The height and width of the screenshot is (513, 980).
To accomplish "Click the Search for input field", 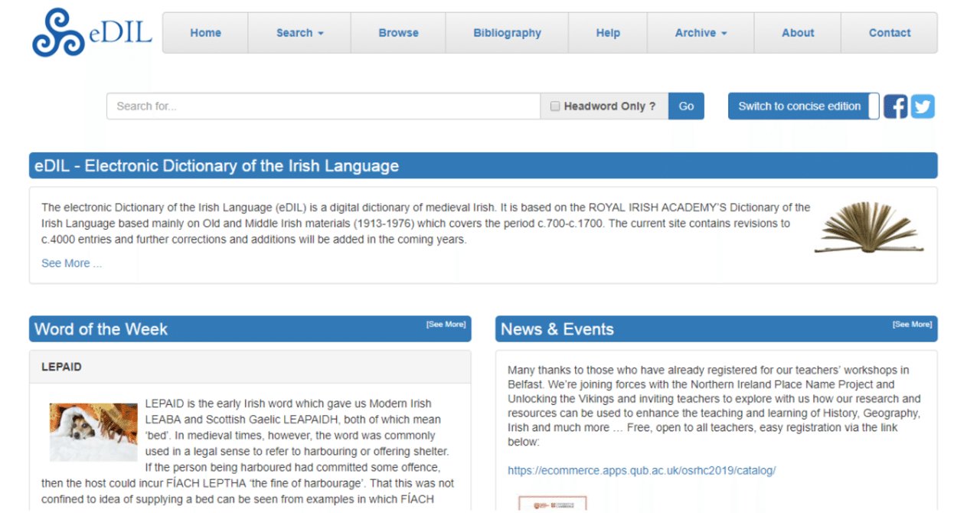I will pos(323,106).
